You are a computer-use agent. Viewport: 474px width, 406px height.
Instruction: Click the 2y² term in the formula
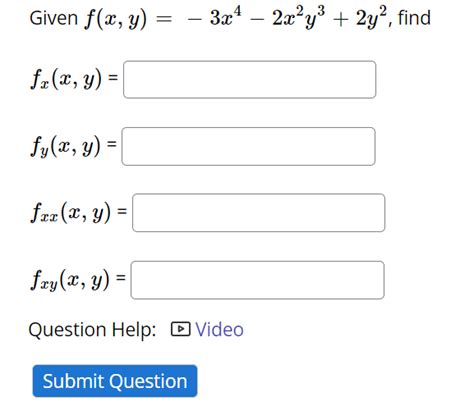click(x=372, y=18)
